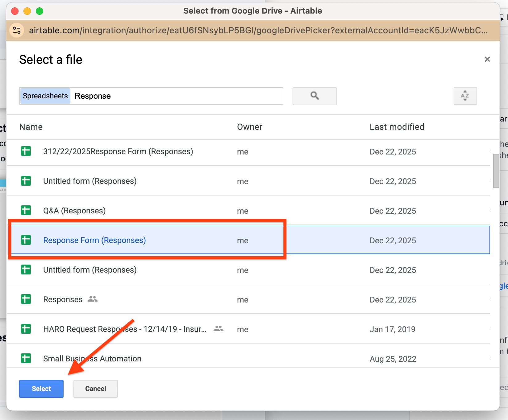Close the file picker with the X
The image size is (508, 420).
point(487,59)
